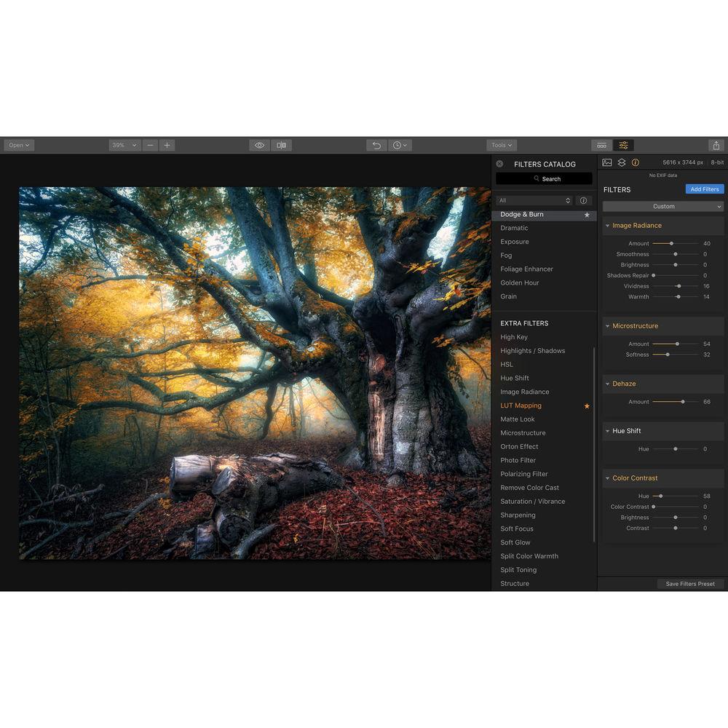Click the quick preview eye icon
Image resolution: width=728 pixels, height=728 pixels.
coord(260,145)
